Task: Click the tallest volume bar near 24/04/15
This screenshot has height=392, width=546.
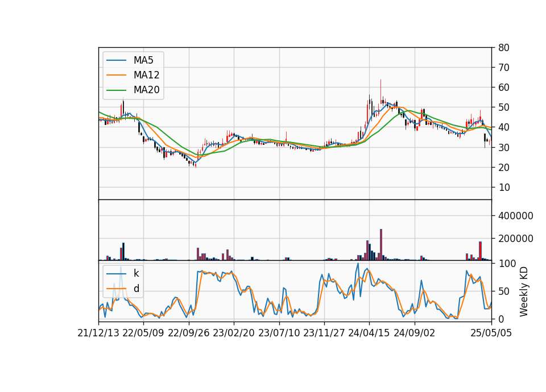Action: coord(381,244)
